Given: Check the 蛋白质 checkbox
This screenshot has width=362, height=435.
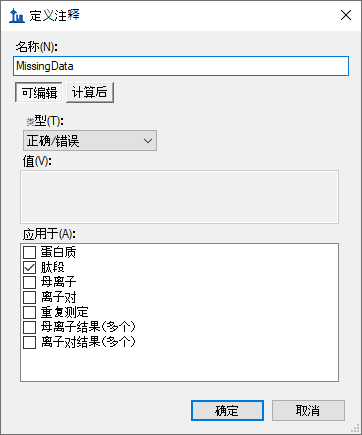Looking at the screenshot, I should coord(29,252).
